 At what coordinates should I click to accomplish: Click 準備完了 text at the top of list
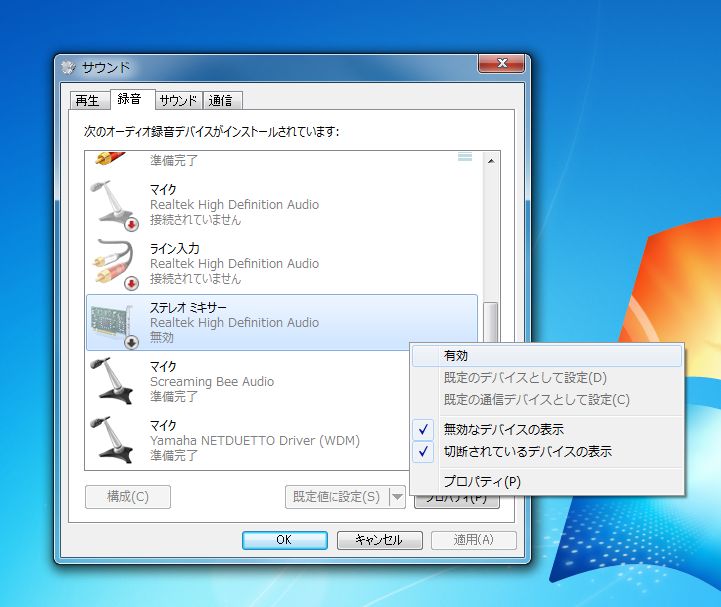(x=174, y=160)
